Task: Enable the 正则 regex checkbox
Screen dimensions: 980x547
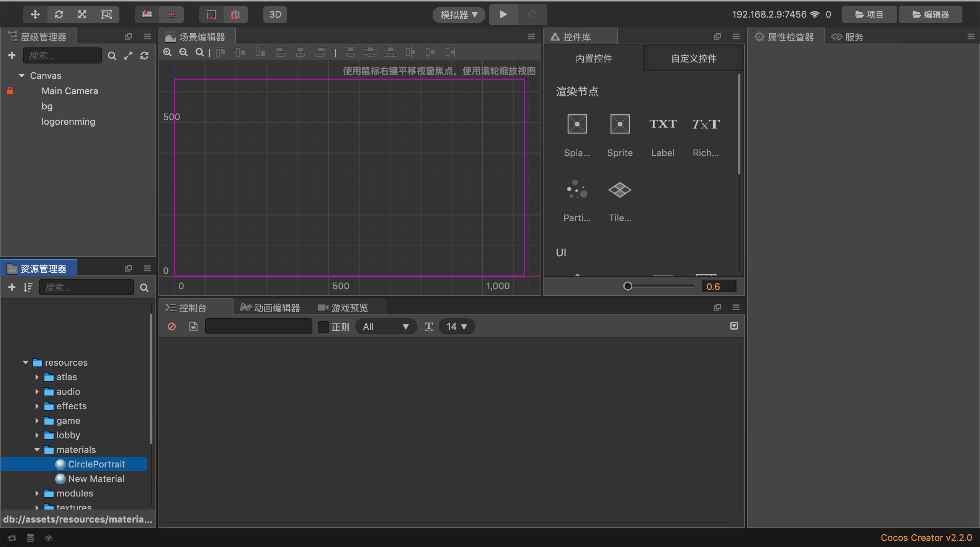Action: 323,327
